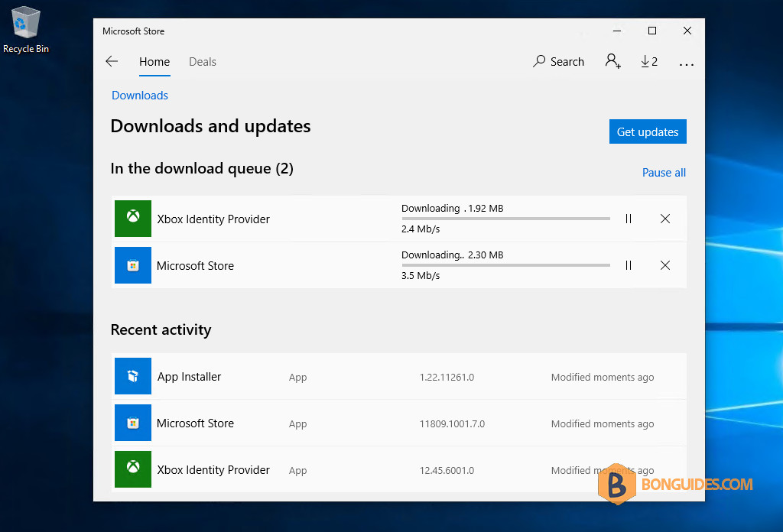
Task: Open the sign-in account icon
Action: (x=613, y=61)
